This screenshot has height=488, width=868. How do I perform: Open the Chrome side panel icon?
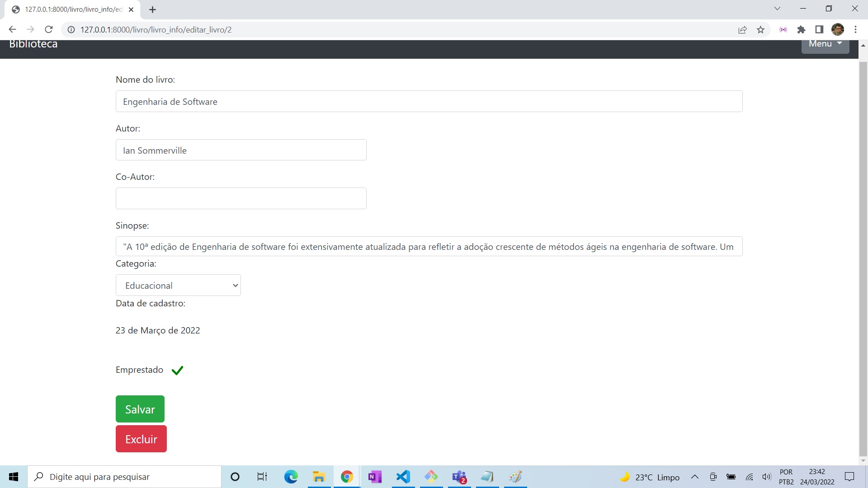(x=819, y=29)
